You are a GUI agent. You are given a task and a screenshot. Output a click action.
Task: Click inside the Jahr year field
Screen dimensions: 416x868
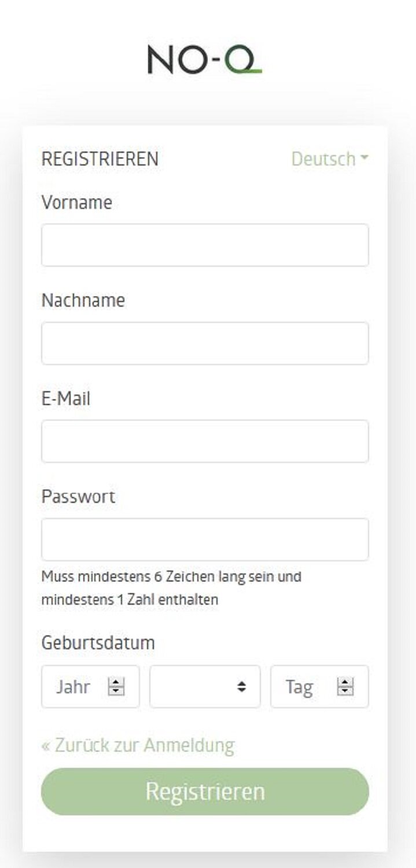coord(90,686)
